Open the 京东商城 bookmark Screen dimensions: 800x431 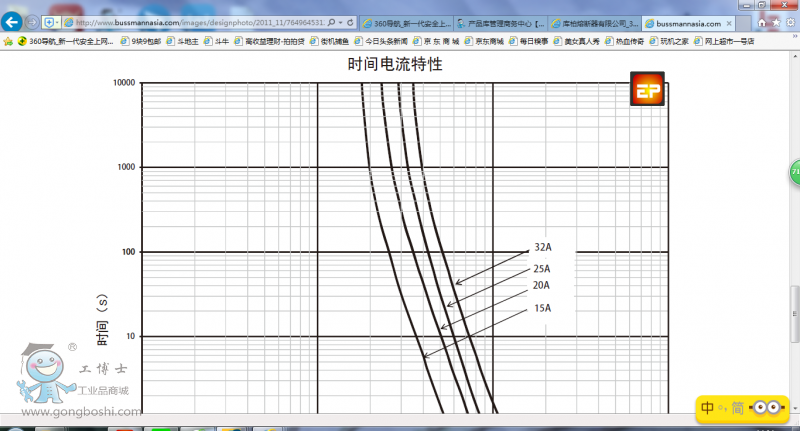[x=486, y=41]
